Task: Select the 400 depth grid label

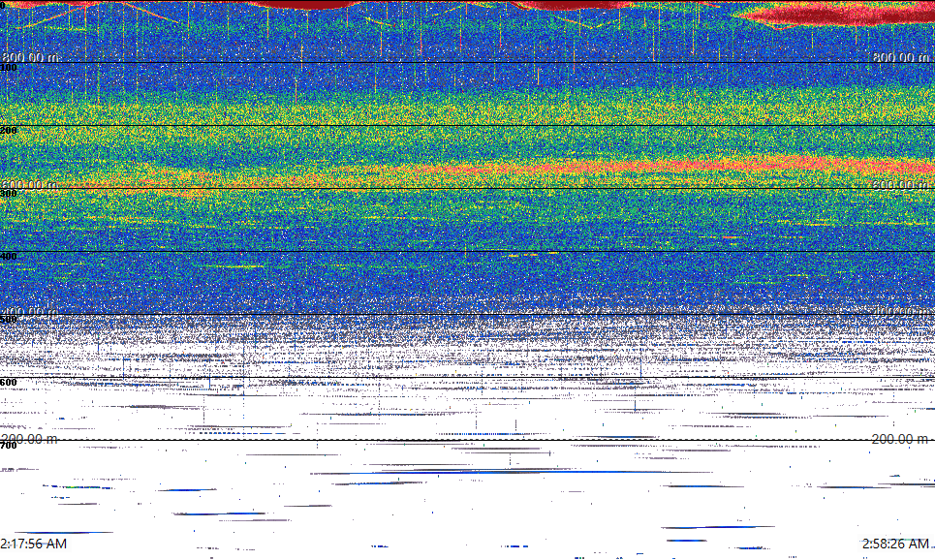Action: [x=9, y=257]
